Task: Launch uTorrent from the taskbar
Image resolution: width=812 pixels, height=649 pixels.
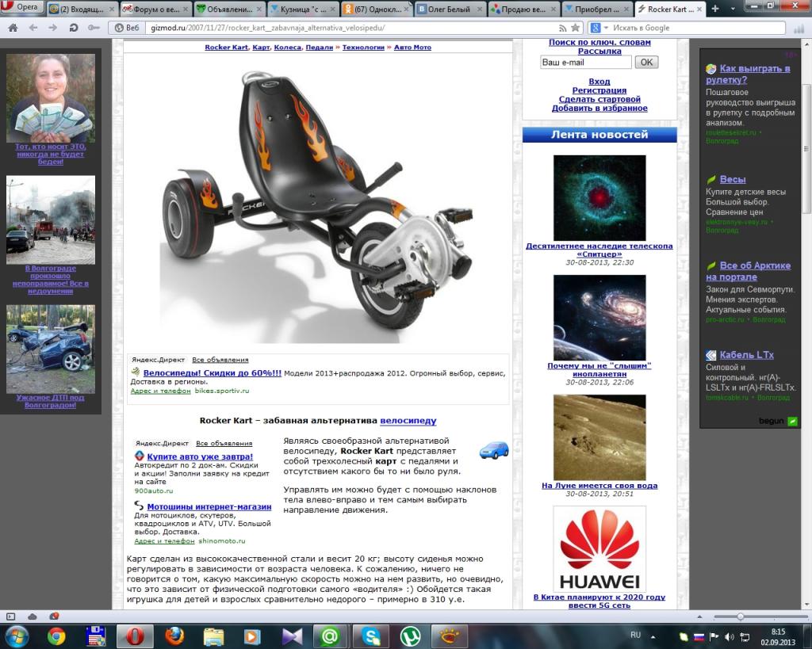Action: (412, 636)
